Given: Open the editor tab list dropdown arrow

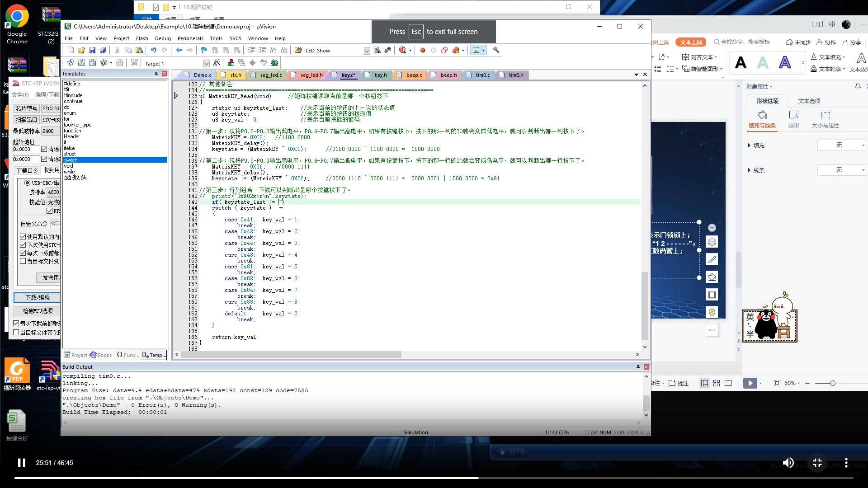Looking at the screenshot, I should tap(636, 75).
